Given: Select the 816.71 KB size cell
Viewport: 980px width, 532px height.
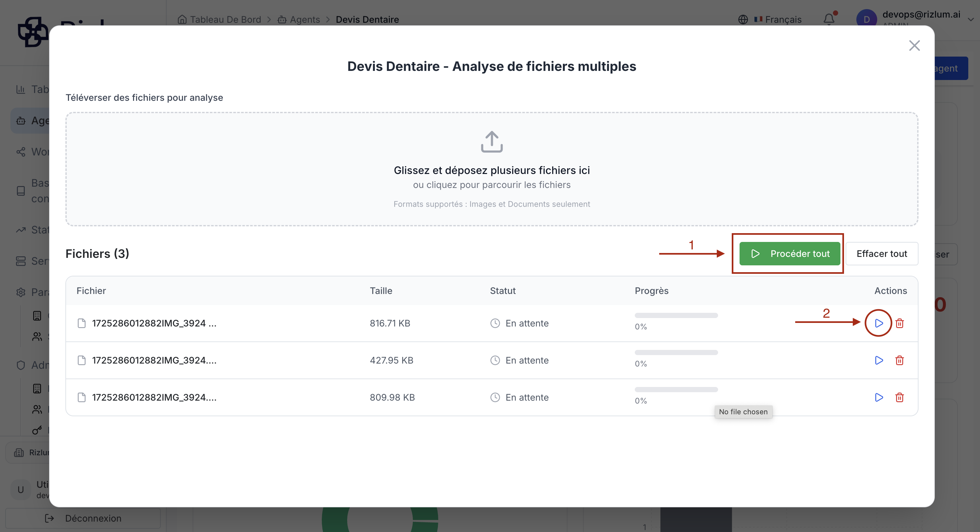Looking at the screenshot, I should pos(390,323).
